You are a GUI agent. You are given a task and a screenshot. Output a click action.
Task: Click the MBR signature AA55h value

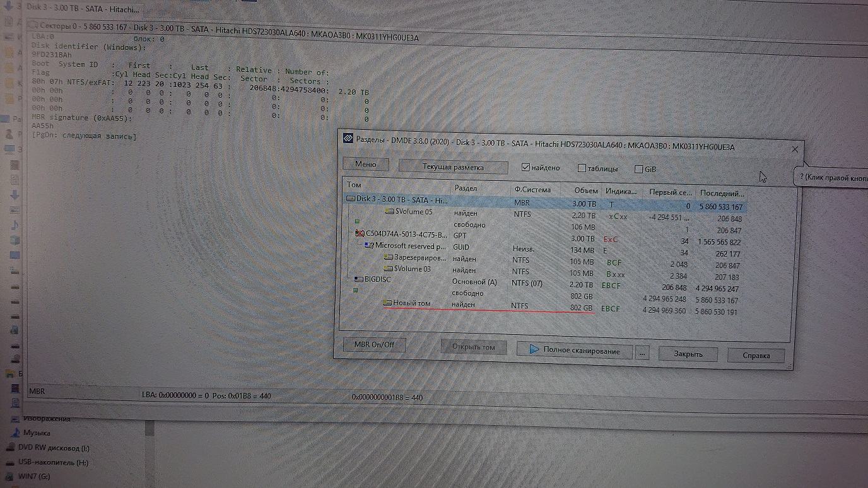[44, 126]
